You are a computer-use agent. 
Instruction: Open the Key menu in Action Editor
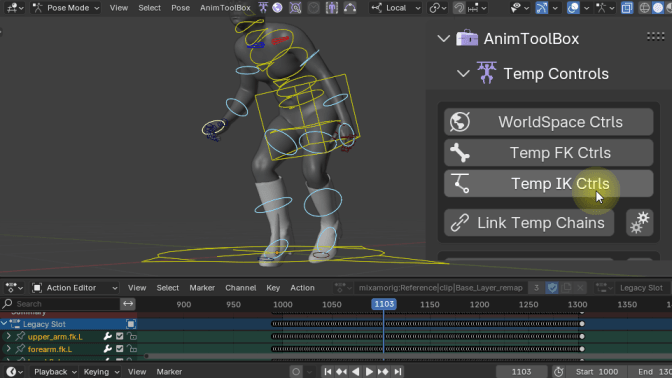pyautogui.click(x=273, y=288)
